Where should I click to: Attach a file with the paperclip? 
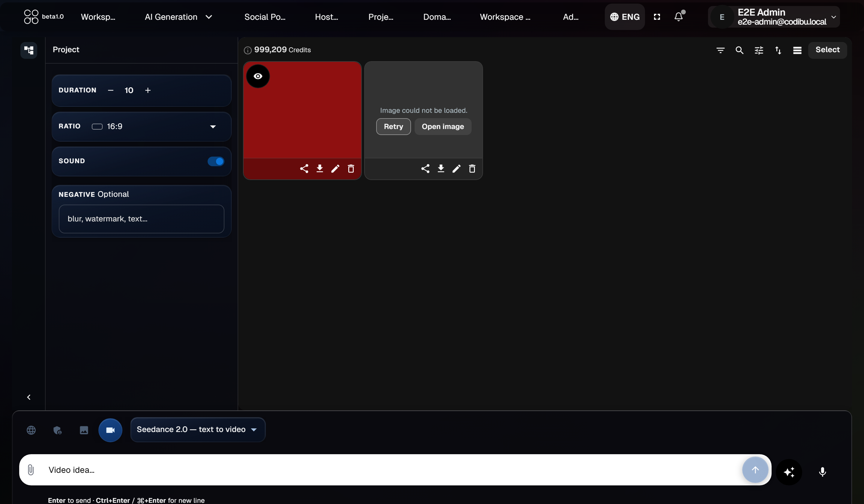(31, 470)
